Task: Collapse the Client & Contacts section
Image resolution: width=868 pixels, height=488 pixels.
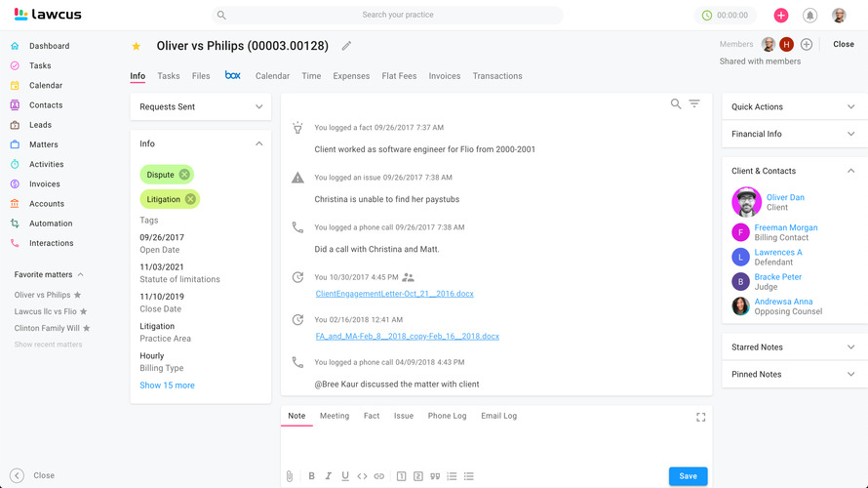Action: [x=850, y=171]
